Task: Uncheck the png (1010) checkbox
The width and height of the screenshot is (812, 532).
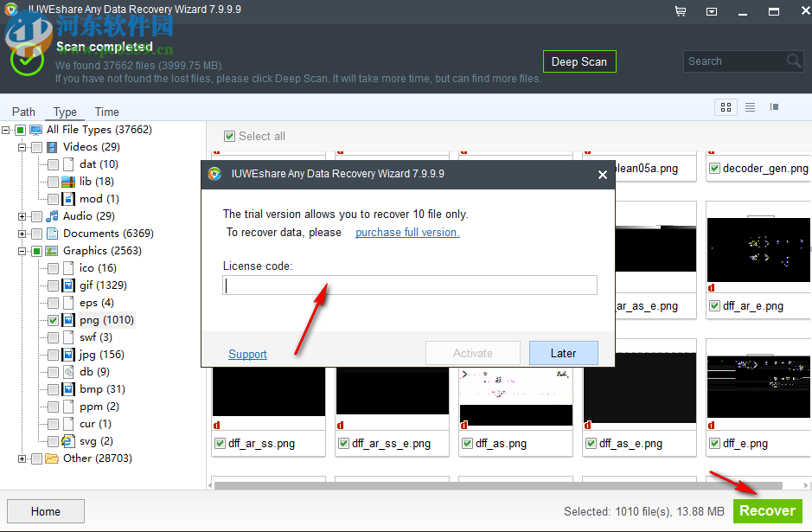Action: click(x=53, y=320)
